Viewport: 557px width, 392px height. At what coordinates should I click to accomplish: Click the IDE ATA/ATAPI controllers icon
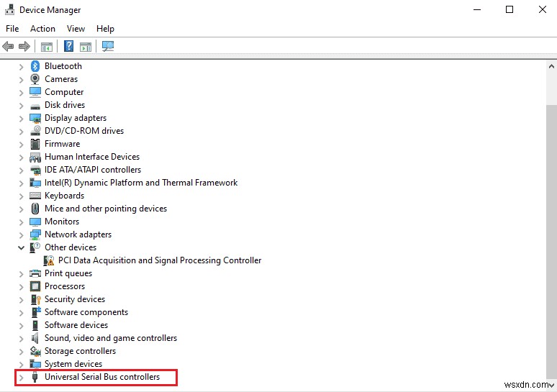coord(35,170)
